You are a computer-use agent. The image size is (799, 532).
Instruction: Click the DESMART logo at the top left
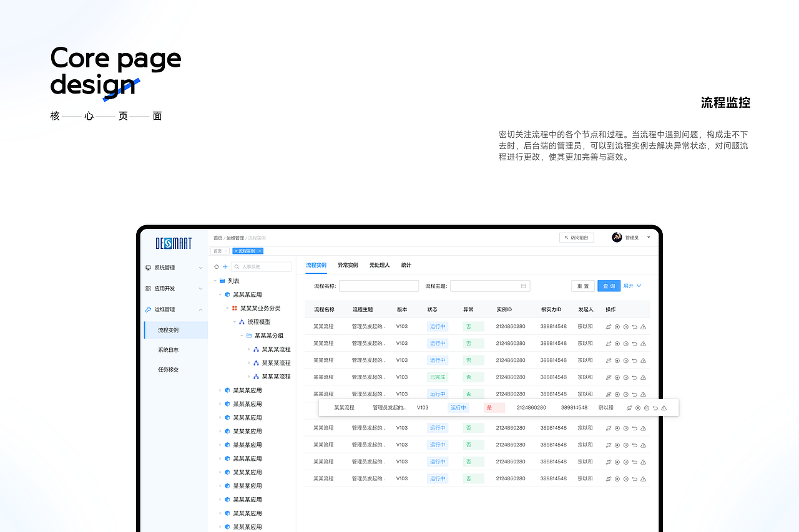(174, 243)
